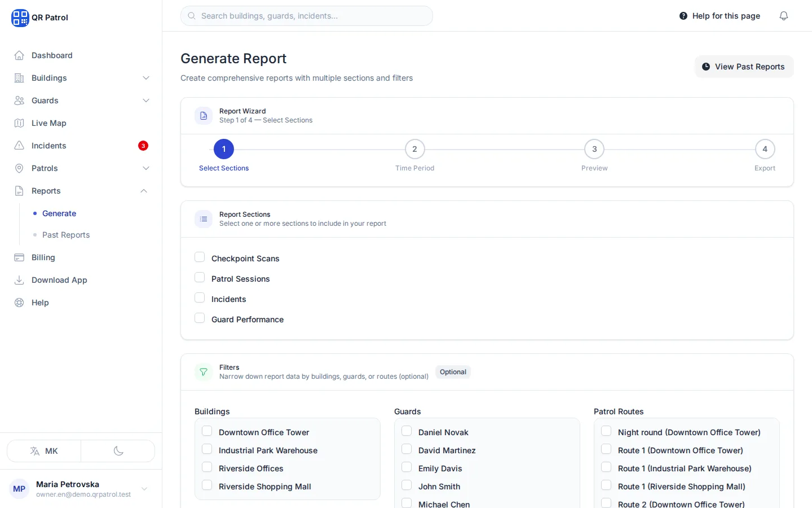This screenshot has height=508, width=812.
Task: Click the Guards people icon
Action: [x=19, y=100]
